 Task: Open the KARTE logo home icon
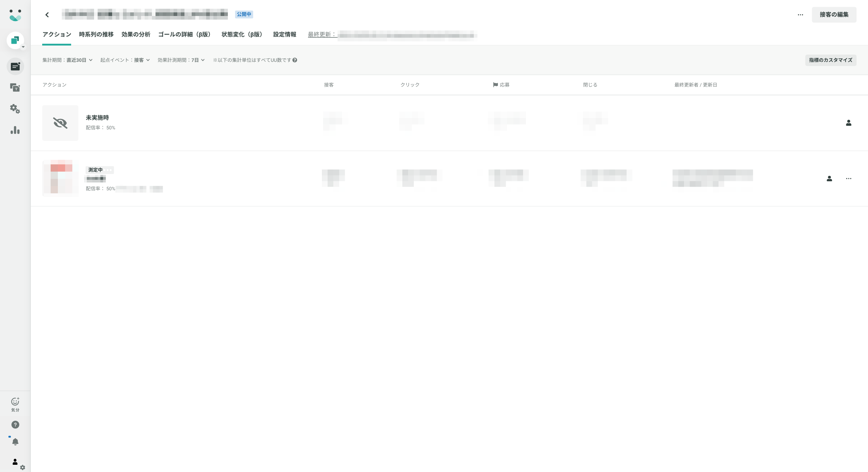point(15,15)
